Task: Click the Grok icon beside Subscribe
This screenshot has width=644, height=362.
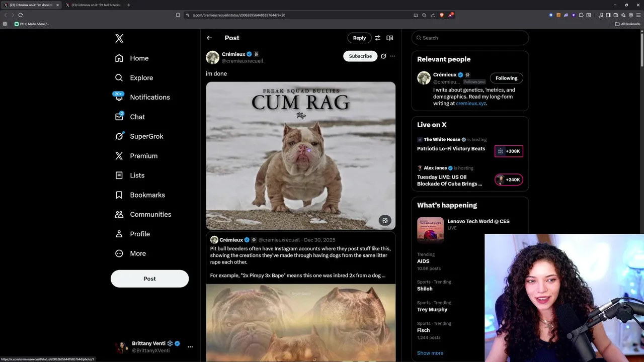Action: (383, 56)
